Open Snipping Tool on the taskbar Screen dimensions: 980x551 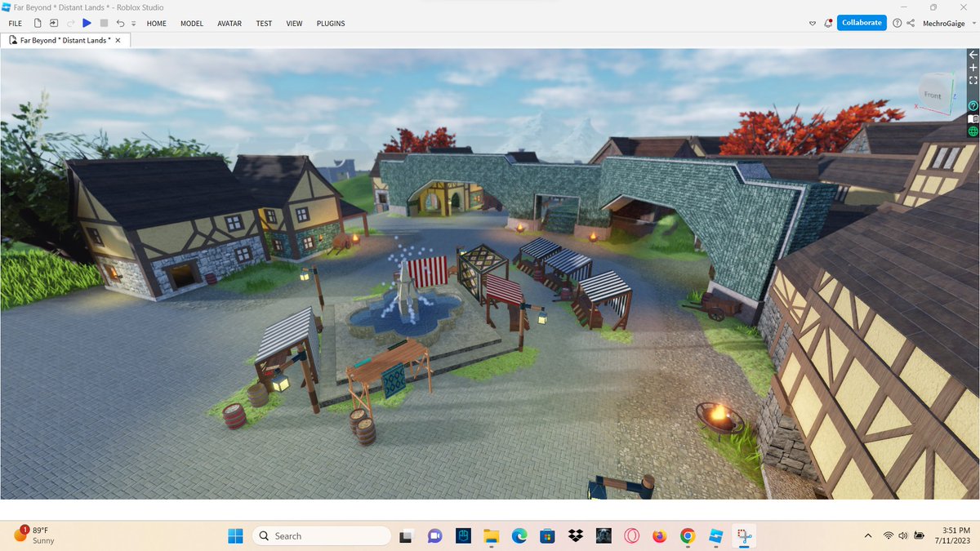pos(744,536)
